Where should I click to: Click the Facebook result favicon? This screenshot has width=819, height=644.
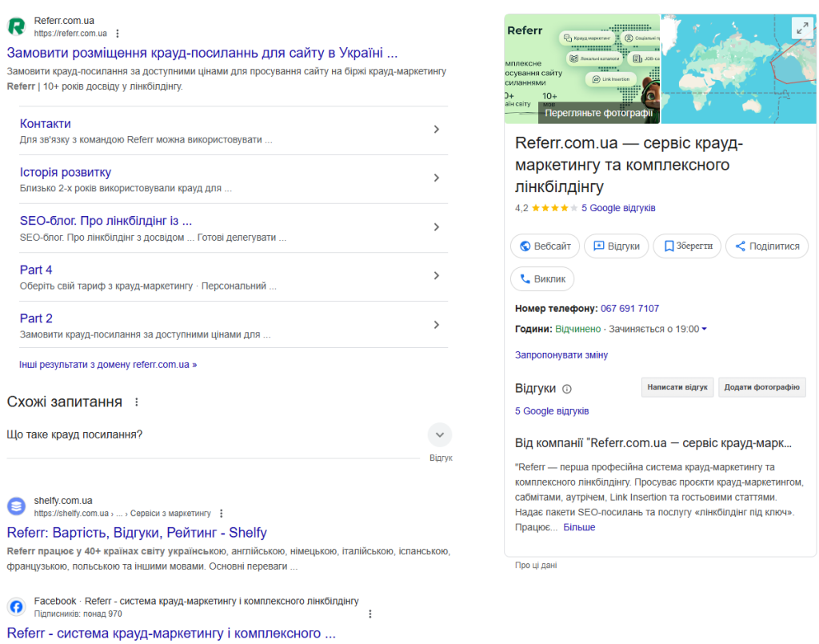16,606
